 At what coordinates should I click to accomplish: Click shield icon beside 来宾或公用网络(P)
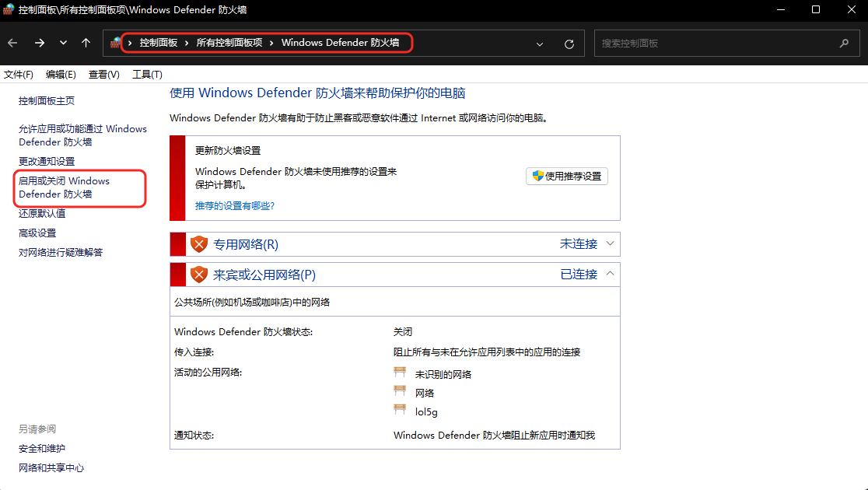pos(199,275)
